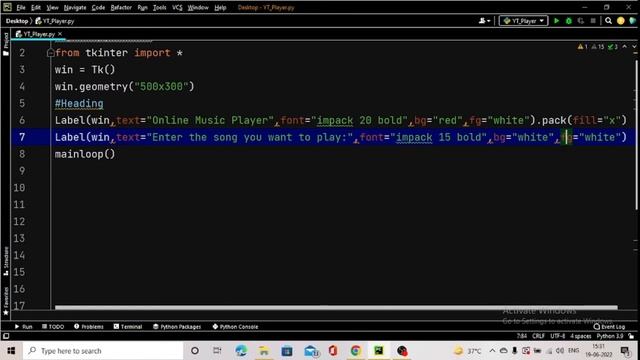Select the Python 3.9 interpreter widget
The height and width of the screenshot is (360, 640).
point(610,336)
